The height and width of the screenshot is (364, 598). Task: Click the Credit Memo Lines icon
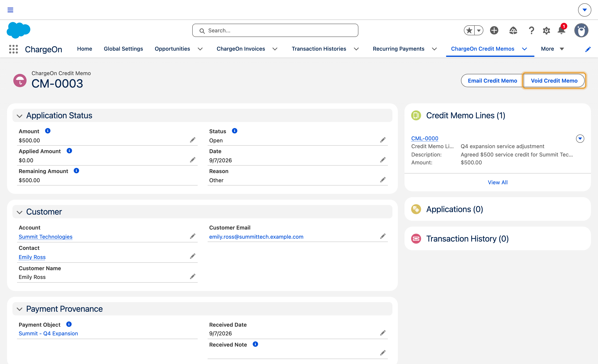click(416, 115)
